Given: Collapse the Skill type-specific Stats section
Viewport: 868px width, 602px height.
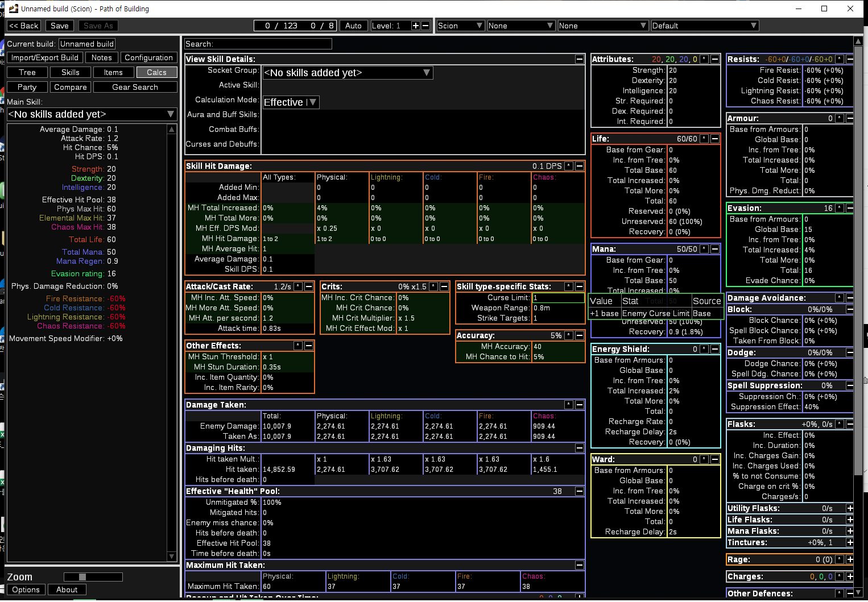Looking at the screenshot, I should click(580, 287).
